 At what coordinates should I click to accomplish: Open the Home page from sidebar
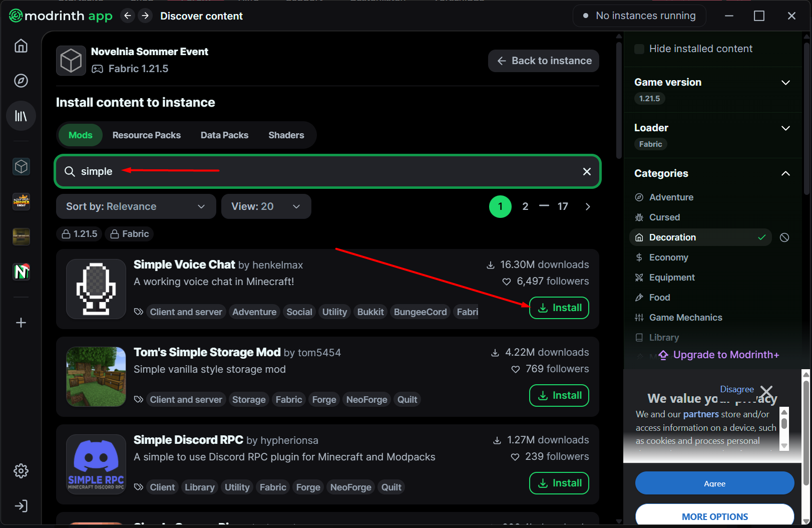[21, 46]
